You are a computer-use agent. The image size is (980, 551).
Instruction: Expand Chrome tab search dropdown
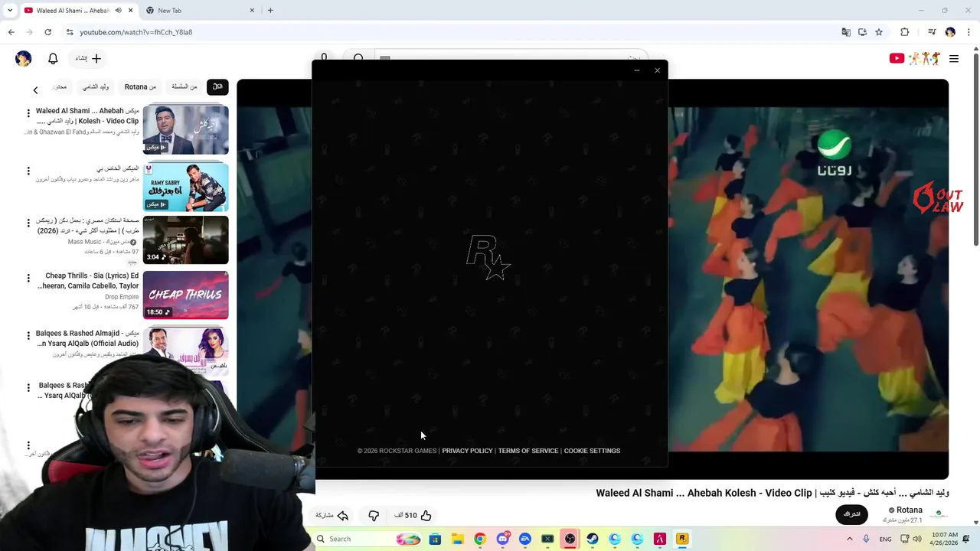pos(9,11)
